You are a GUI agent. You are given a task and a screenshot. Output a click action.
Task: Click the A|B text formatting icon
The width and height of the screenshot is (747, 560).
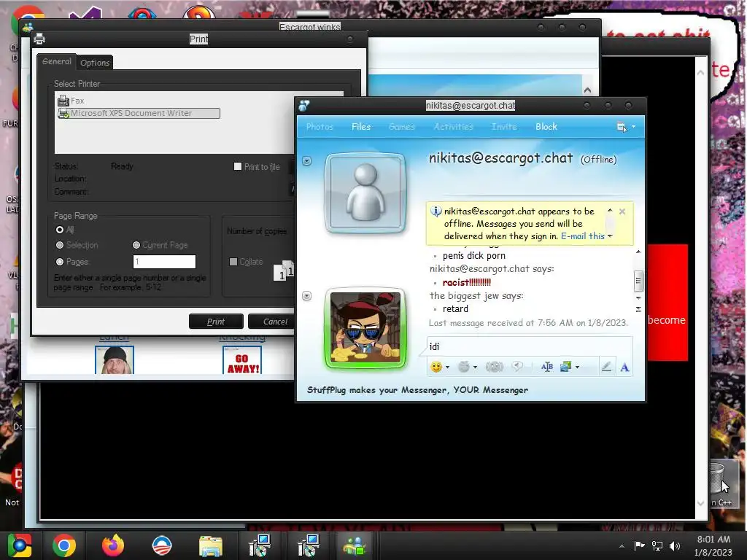coord(547,367)
